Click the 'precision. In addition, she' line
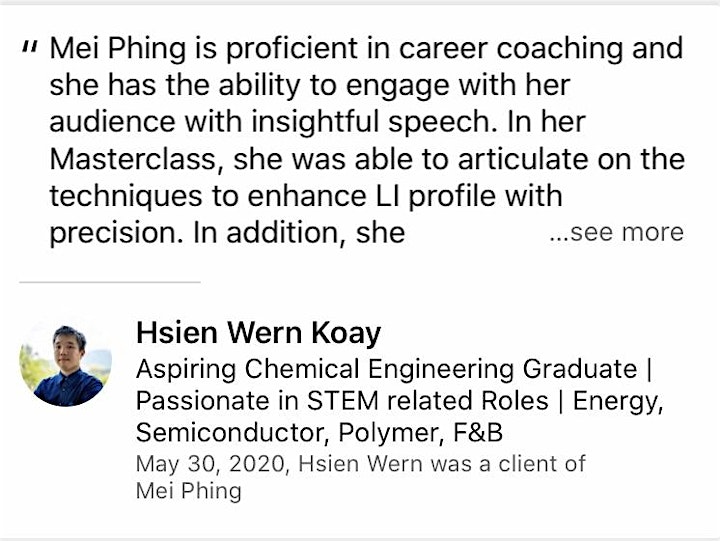The width and height of the screenshot is (720, 541). click(x=227, y=233)
